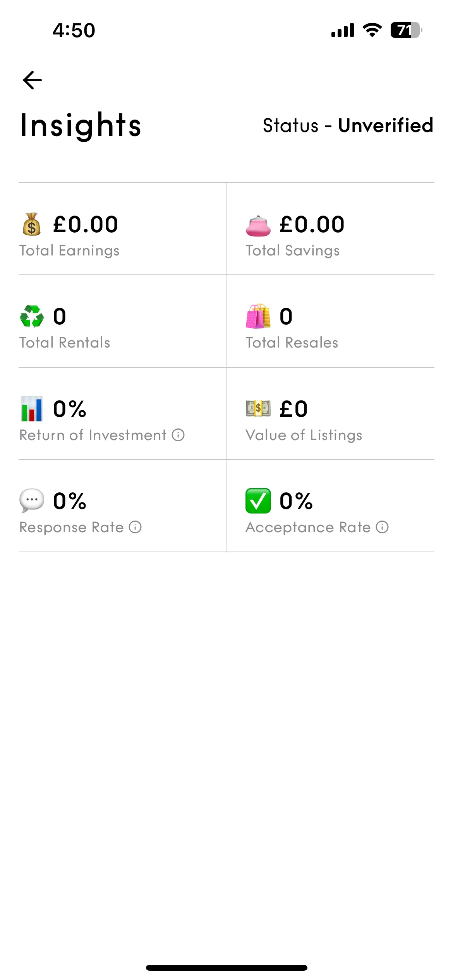
Task: Tap the green checkmark acceptance icon
Action: tap(258, 501)
